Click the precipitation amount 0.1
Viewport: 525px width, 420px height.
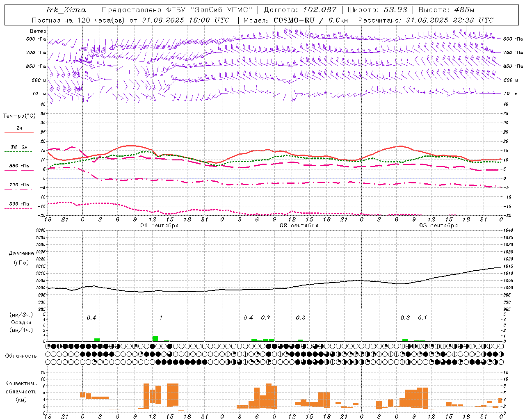[x=422, y=317]
